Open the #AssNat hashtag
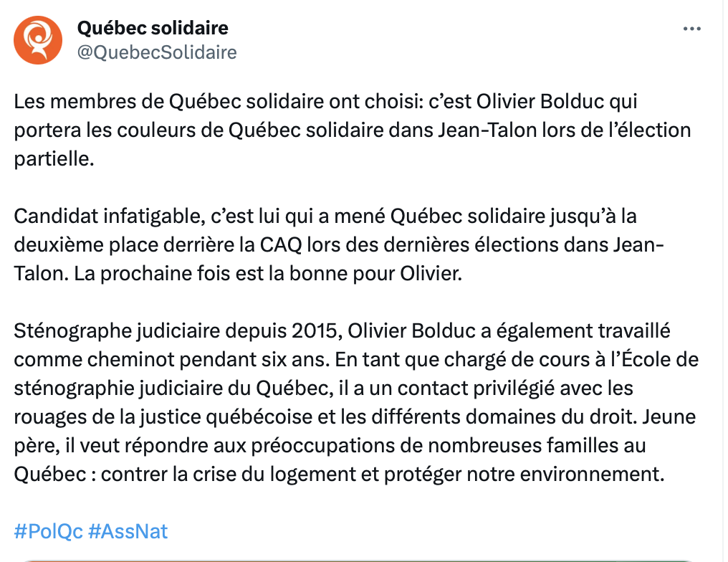This screenshot has height=562, width=728. (x=128, y=531)
